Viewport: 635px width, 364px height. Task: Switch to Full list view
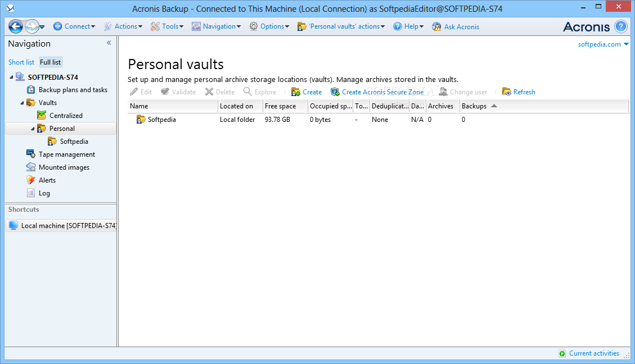pos(50,62)
